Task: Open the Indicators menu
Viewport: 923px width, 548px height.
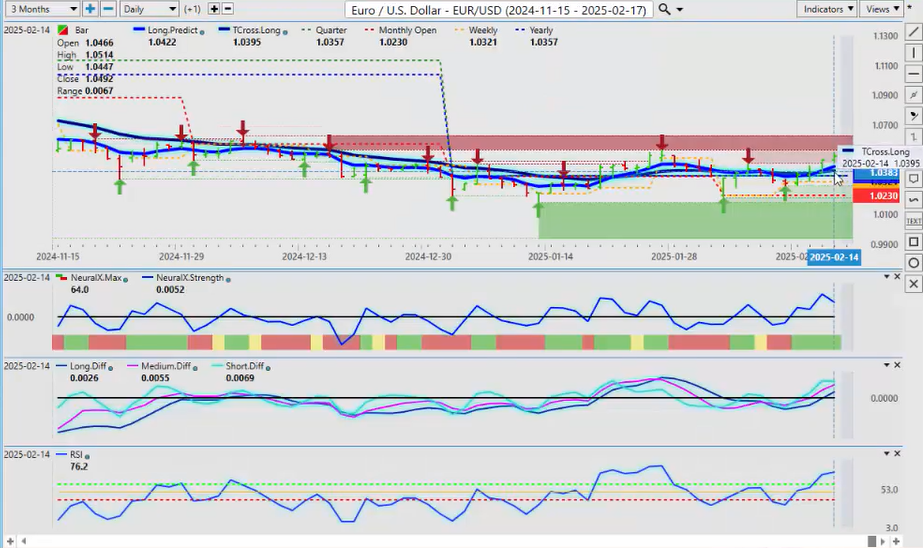Action: pyautogui.click(x=829, y=9)
